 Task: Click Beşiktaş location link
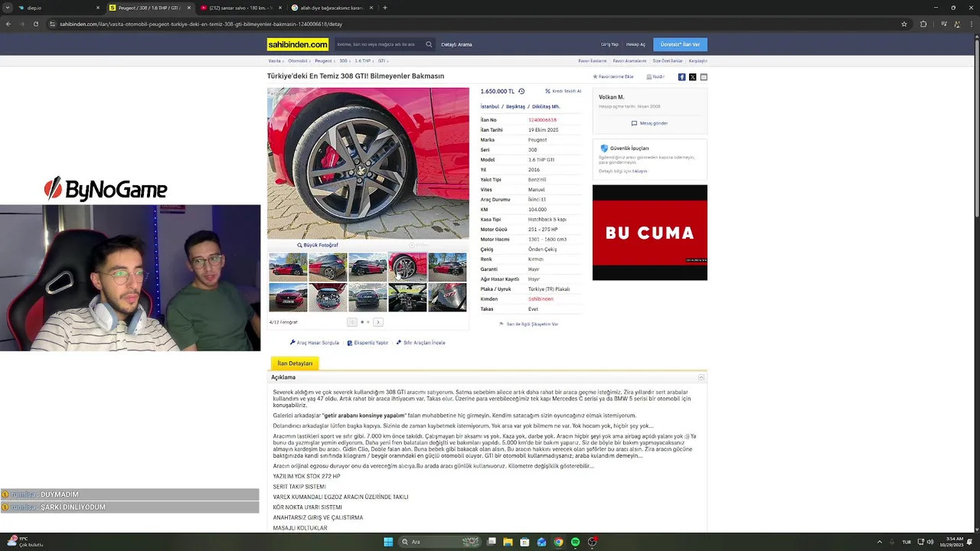pos(515,106)
